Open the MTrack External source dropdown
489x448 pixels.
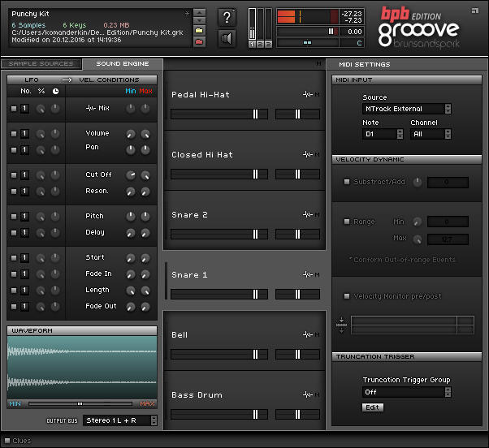406,109
